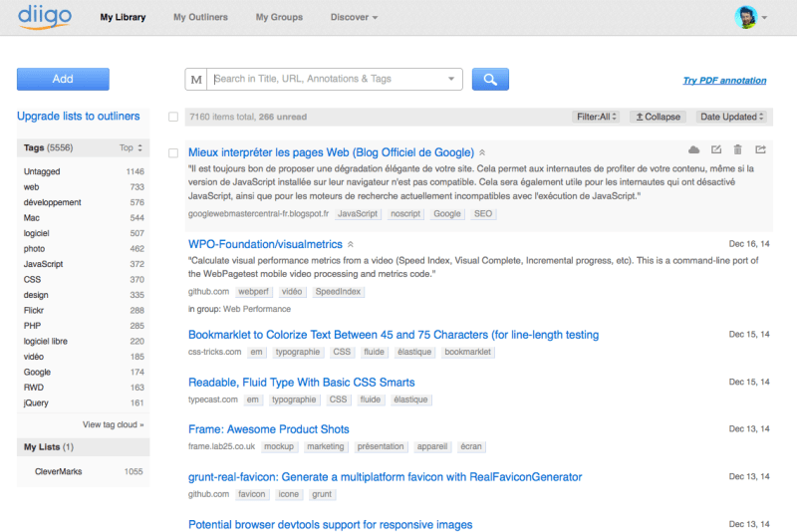The height and width of the screenshot is (532, 797).
Task: Tick the select-all items checkbox
Action: [x=173, y=117]
